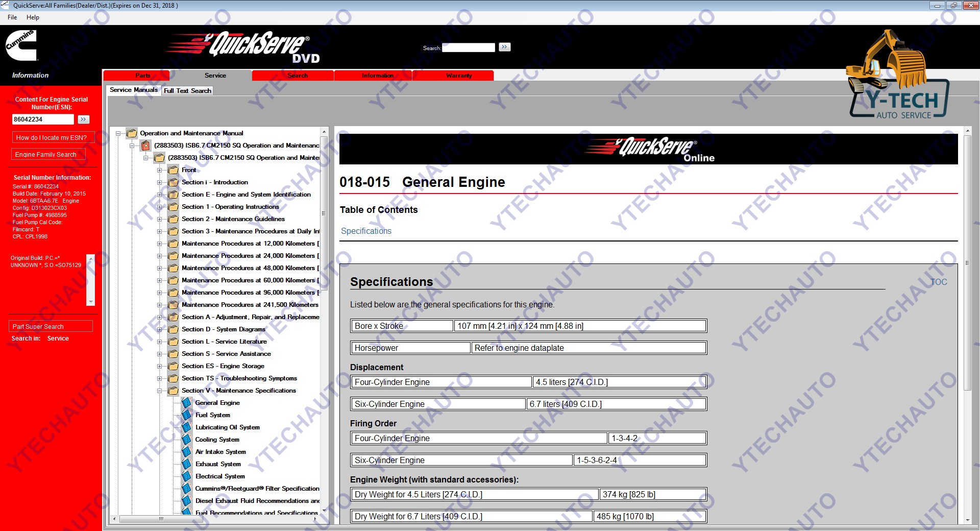The height and width of the screenshot is (531, 980).
Task: Click Air Intake System document icon
Action: click(187, 452)
